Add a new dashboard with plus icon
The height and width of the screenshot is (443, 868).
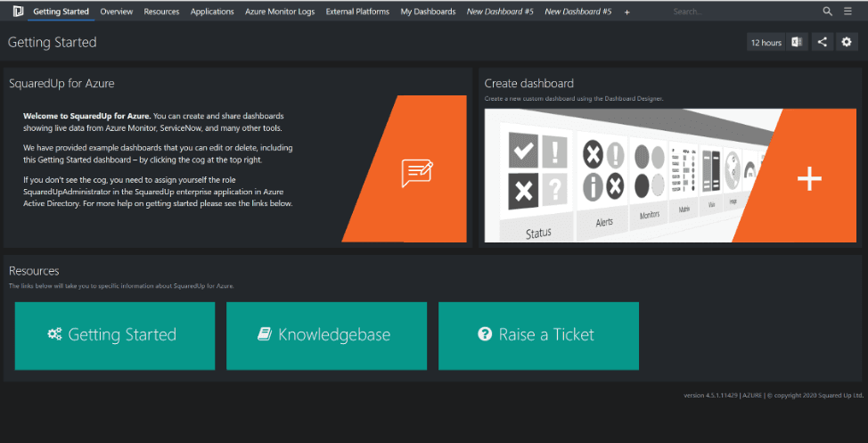click(x=626, y=12)
